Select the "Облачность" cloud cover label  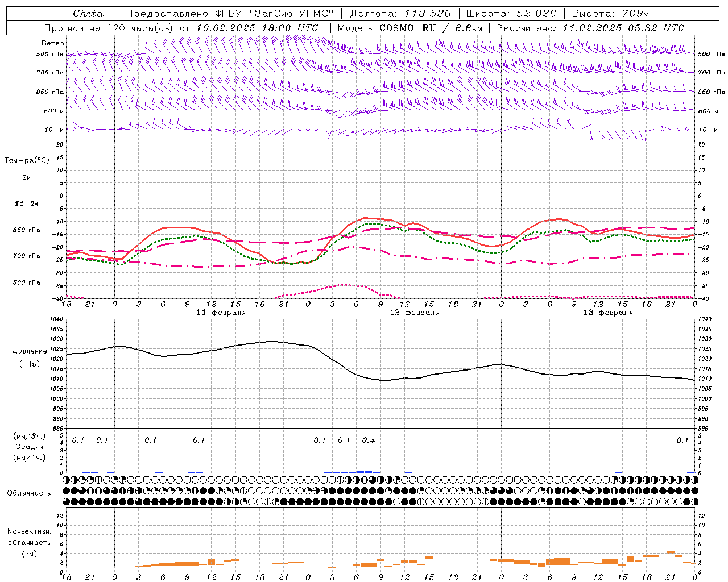(x=29, y=493)
